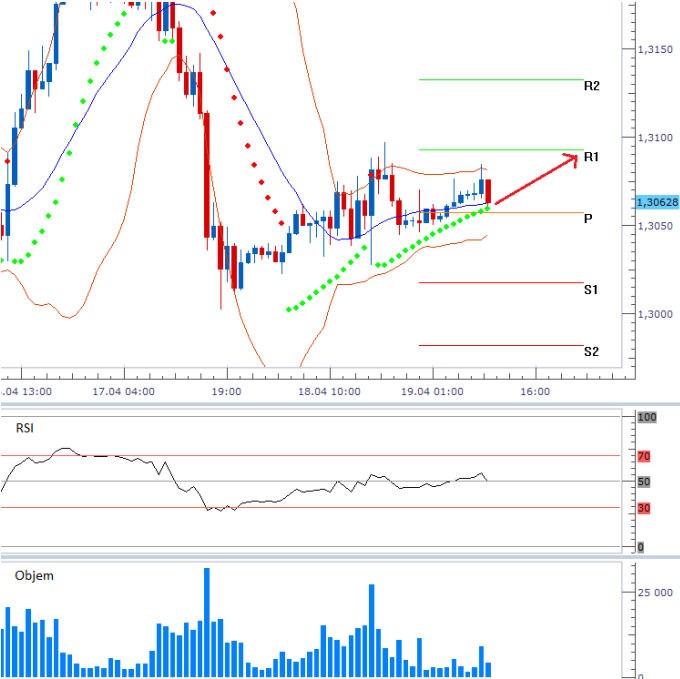Click the 1,3150 price axis label

coord(655,49)
